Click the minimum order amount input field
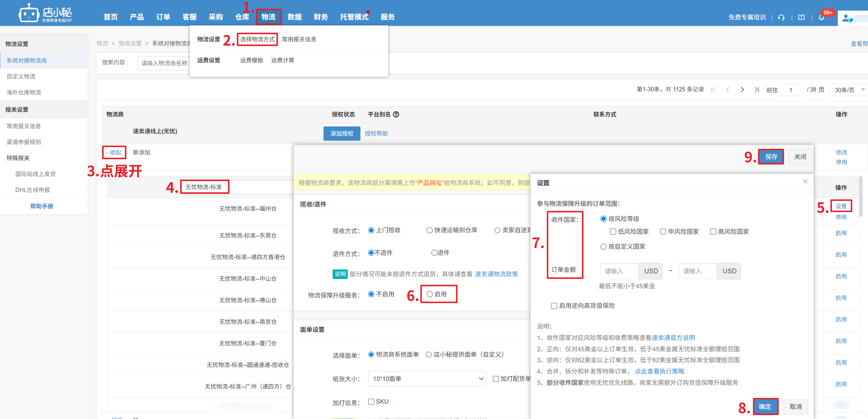This screenshot has height=419, width=868. coord(619,271)
